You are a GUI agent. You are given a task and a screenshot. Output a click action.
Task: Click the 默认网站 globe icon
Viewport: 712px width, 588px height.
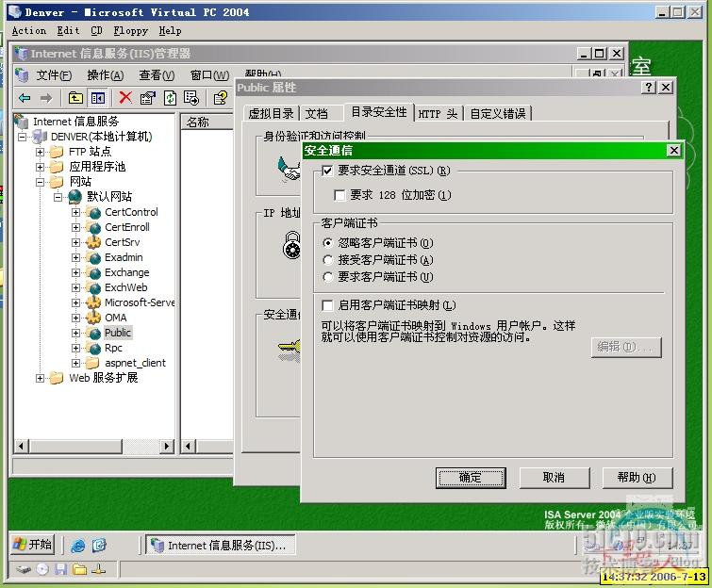[x=75, y=196]
